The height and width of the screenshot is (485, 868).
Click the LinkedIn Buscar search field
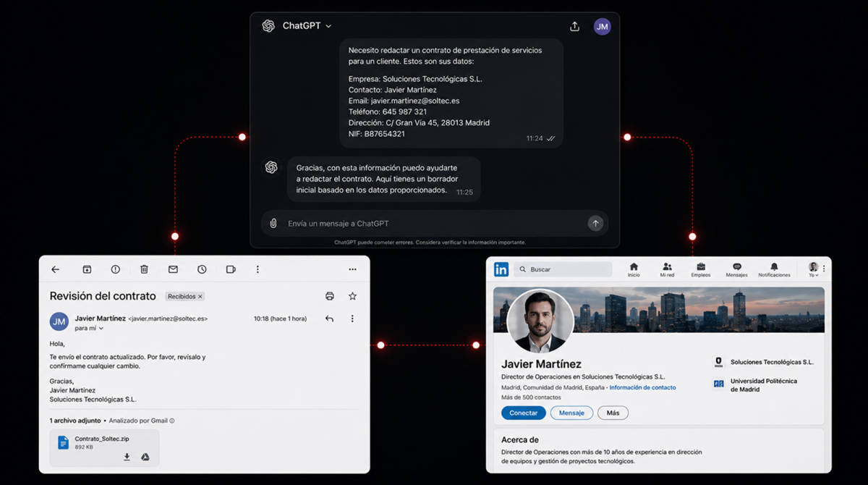[563, 269]
